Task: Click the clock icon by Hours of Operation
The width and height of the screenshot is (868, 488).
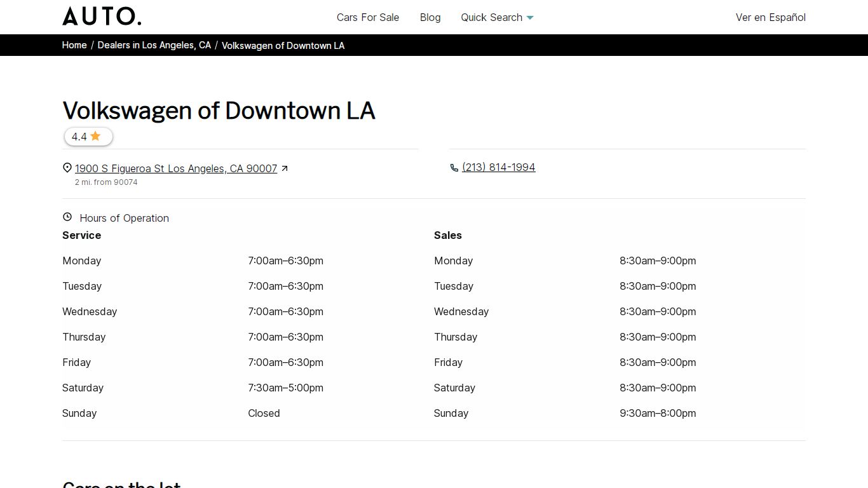Action: pyautogui.click(x=67, y=217)
